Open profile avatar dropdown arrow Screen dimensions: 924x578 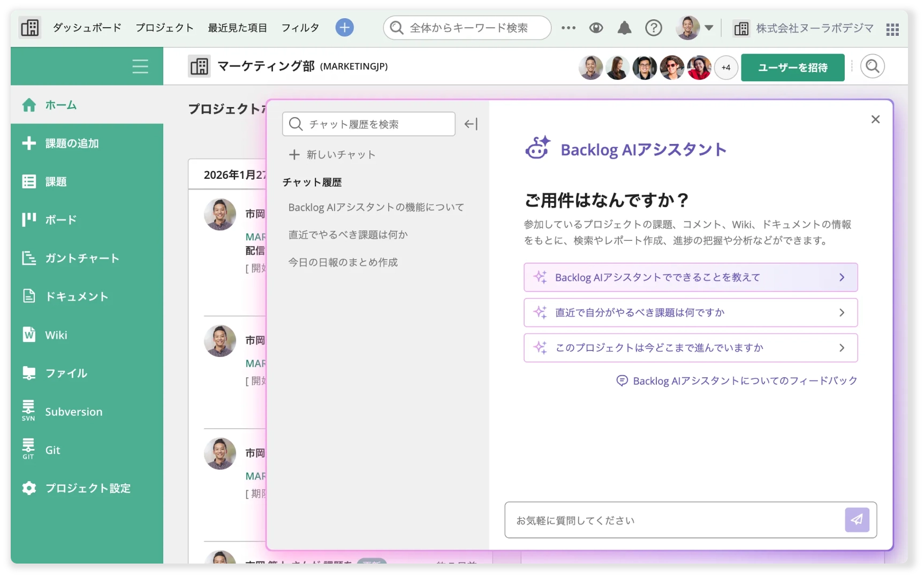click(709, 28)
